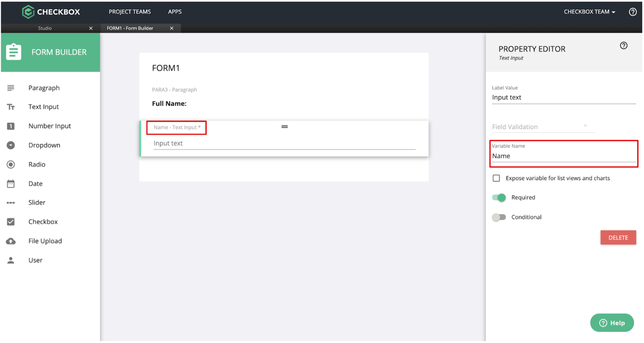Image resolution: width=644 pixels, height=343 pixels.
Task: Click the Label Value input field
Action: tap(564, 98)
